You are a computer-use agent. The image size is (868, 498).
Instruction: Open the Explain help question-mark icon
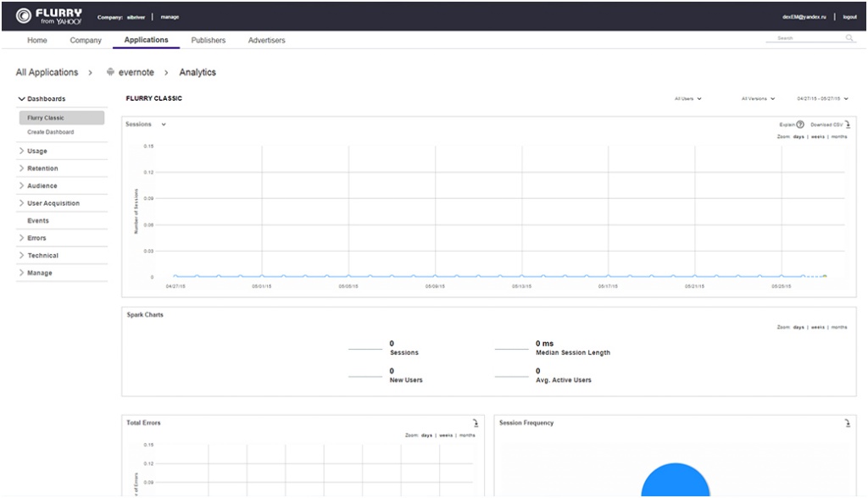[800, 125]
